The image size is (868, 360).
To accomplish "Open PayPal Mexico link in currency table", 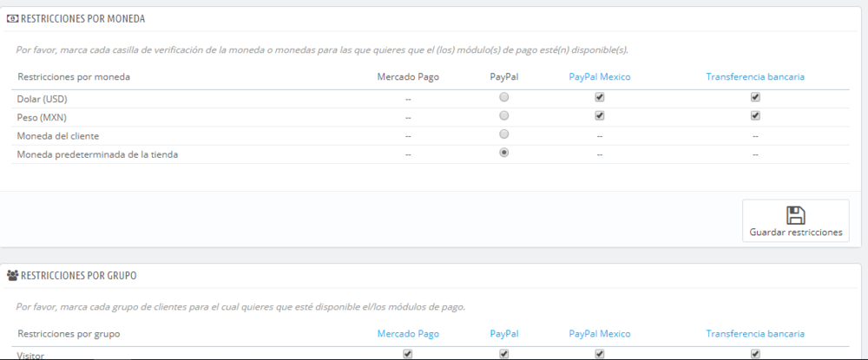I will tap(600, 77).
